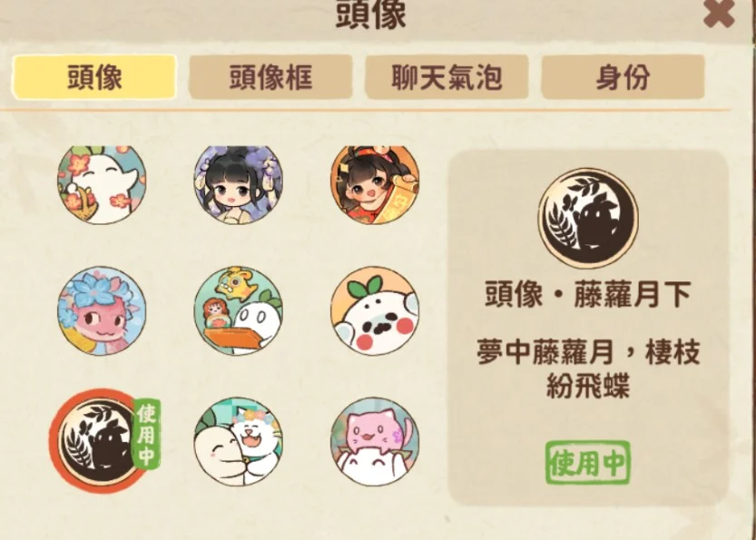Choose the black-haired girl with wisteria avatar

tap(238, 184)
